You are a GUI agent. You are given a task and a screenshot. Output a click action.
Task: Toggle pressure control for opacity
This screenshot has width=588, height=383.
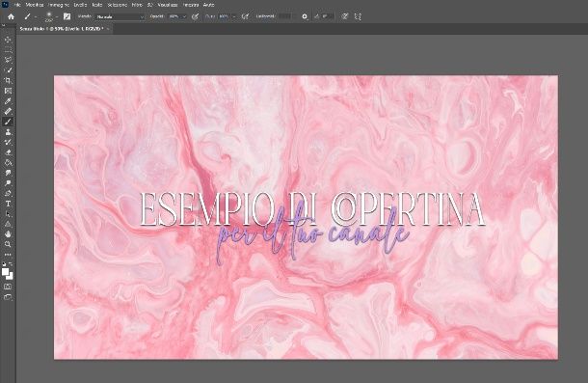(x=195, y=16)
